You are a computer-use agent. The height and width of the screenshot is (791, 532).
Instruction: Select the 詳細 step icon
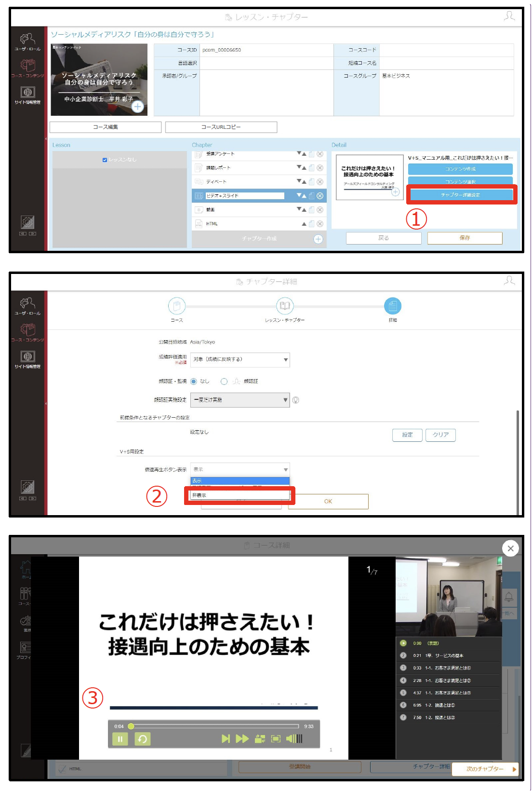(393, 306)
